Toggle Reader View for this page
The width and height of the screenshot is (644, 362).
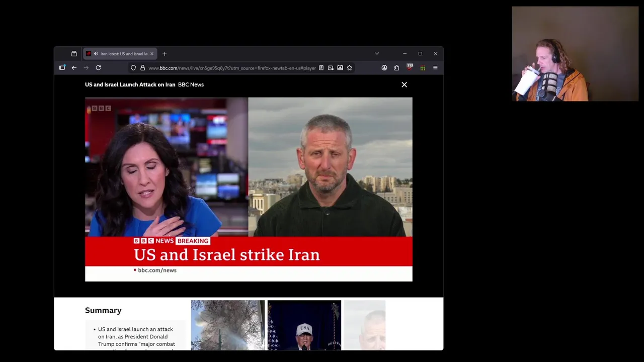321,68
